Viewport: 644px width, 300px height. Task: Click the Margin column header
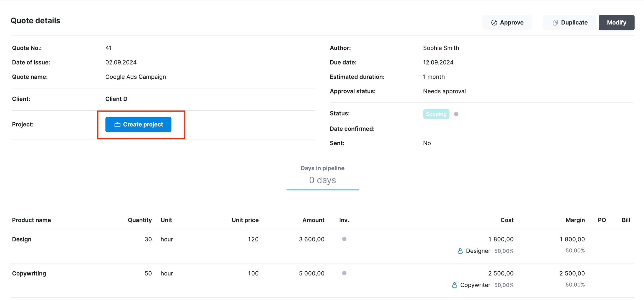[x=575, y=220]
